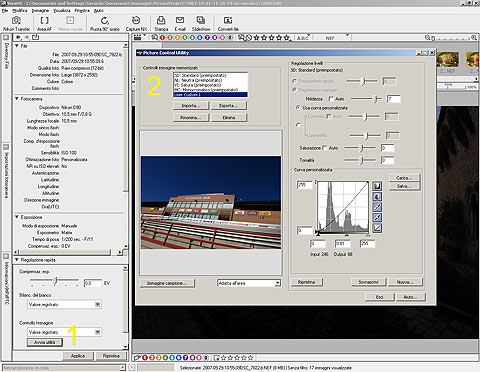
Task: Click the Avvia utilità button
Action: [45, 342]
